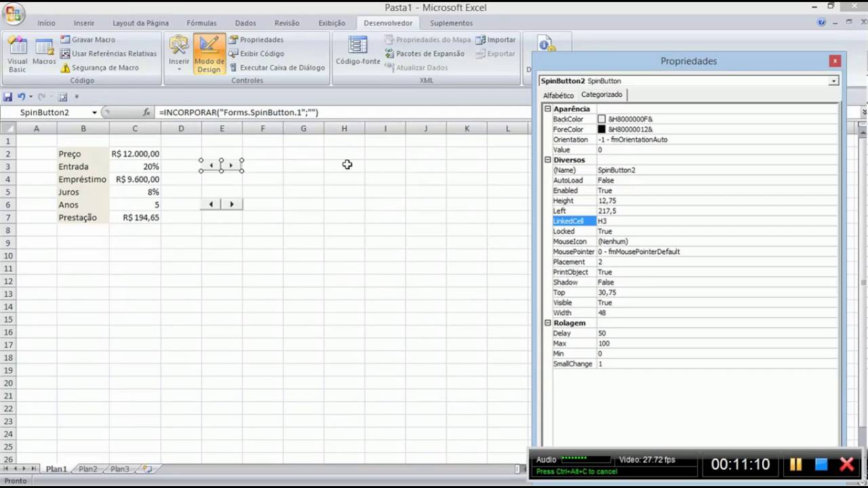868x488 pixels.
Task: Stop the screen recording with blue square
Action: coord(821,464)
